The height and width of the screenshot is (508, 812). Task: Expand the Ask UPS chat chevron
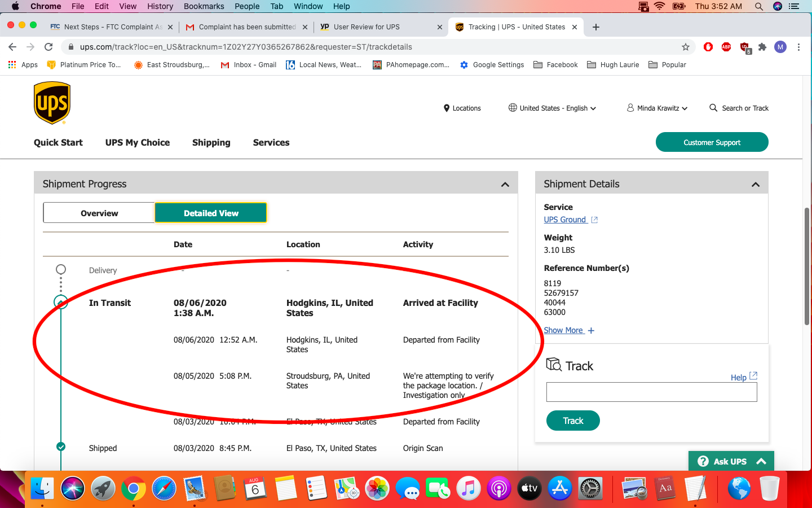pyautogui.click(x=761, y=461)
